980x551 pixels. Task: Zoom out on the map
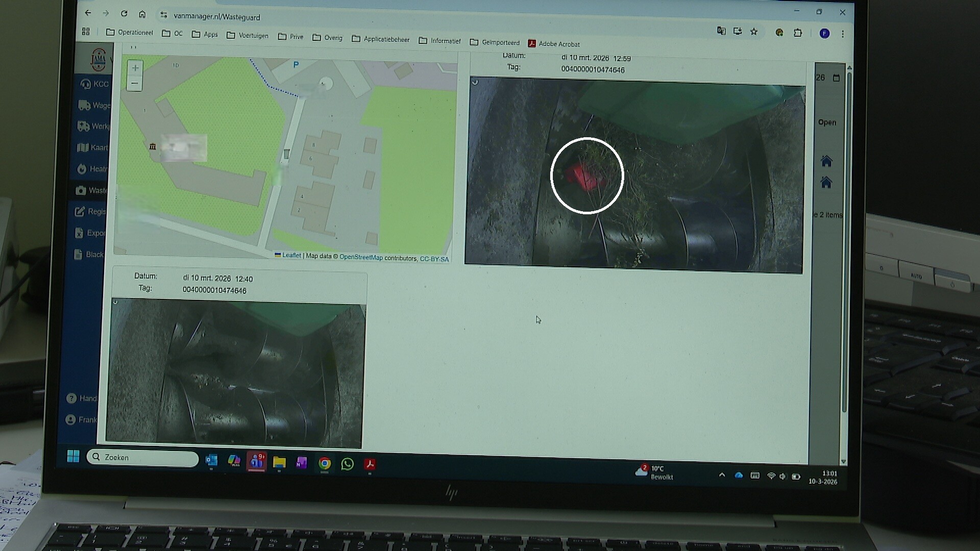[134, 83]
